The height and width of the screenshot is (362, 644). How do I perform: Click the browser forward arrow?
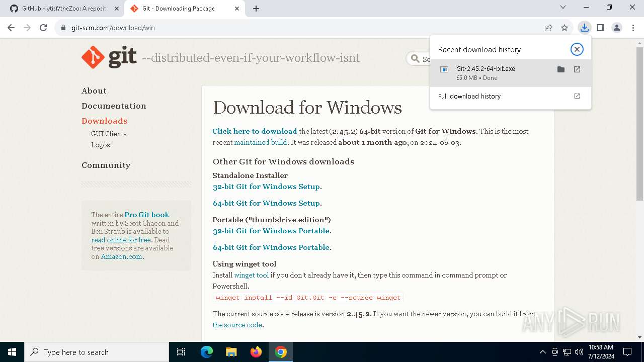pyautogui.click(x=27, y=28)
